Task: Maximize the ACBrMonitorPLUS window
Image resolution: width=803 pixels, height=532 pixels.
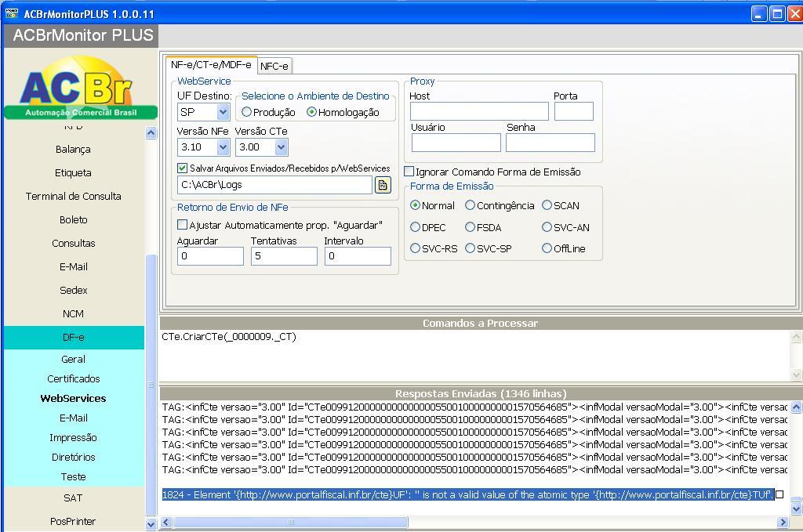Action: (x=777, y=14)
